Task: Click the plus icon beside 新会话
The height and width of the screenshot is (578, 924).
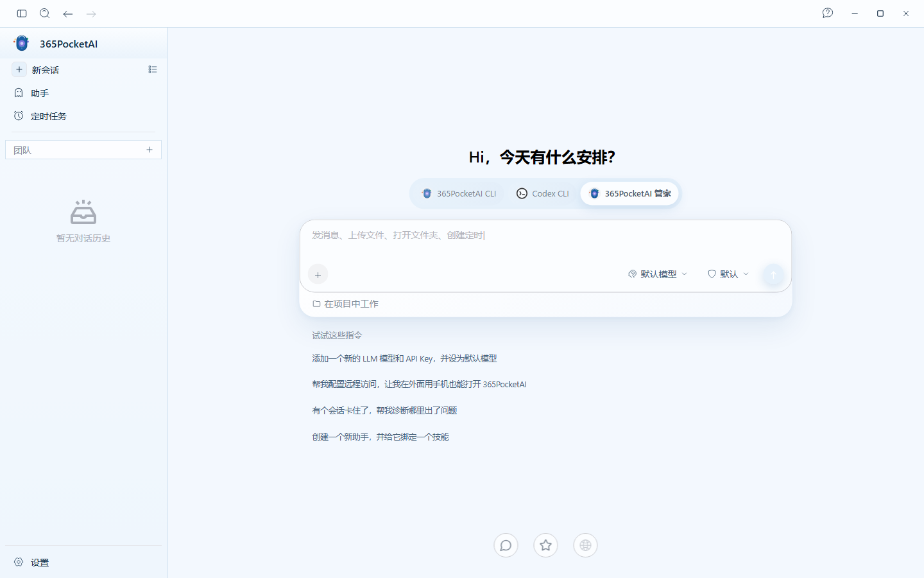Action: point(19,69)
